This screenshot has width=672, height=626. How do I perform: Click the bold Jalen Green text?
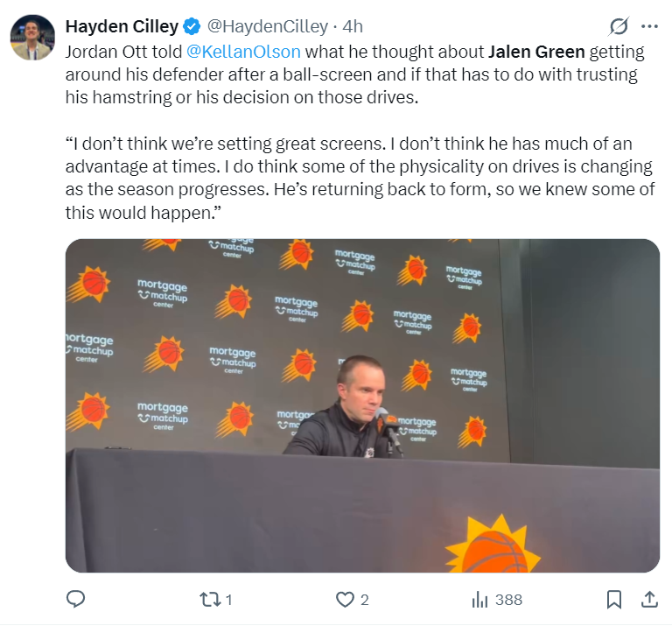coord(536,52)
